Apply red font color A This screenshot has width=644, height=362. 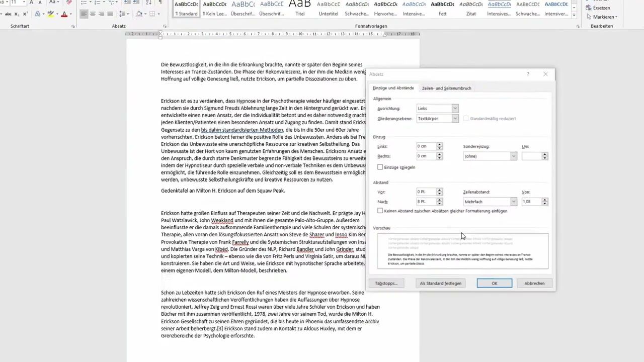(x=64, y=14)
